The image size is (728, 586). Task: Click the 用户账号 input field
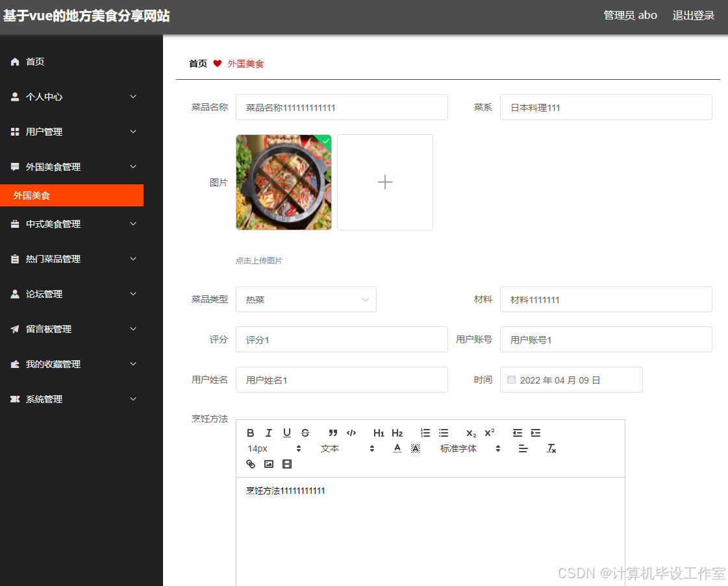click(x=606, y=339)
